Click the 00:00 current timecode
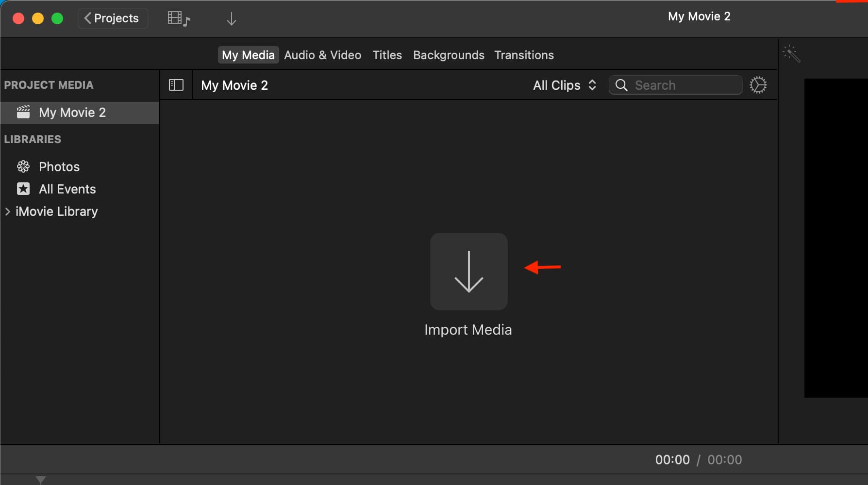The height and width of the screenshot is (485, 868). 672,459
